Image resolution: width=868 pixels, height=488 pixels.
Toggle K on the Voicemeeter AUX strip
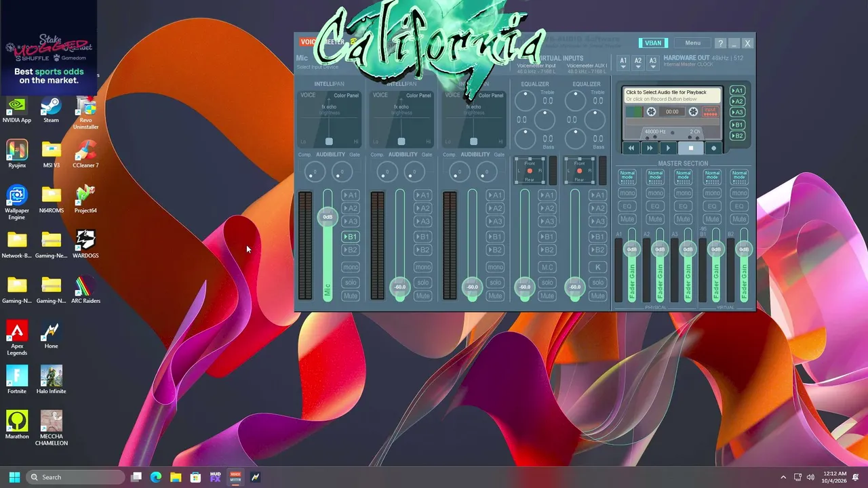[x=597, y=267]
